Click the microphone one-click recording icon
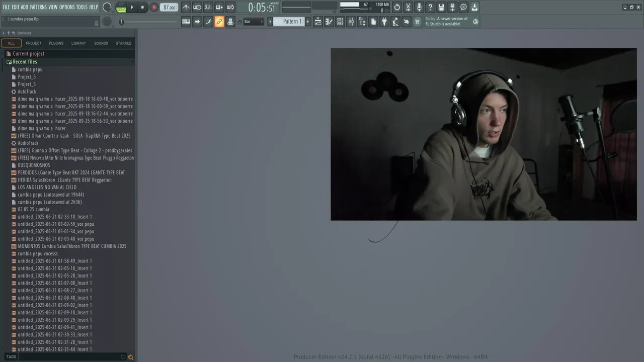The width and height of the screenshot is (644, 362). [x=419, y=8]
